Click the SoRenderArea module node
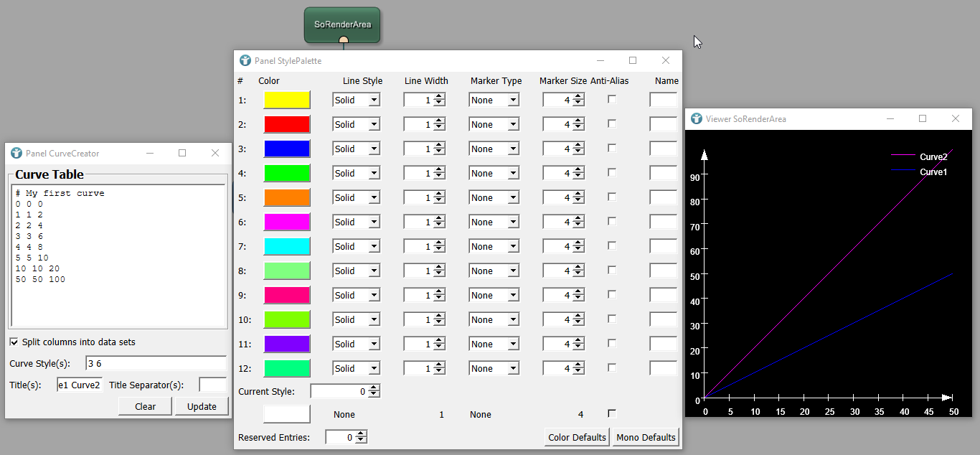This screenshot has width=980, height=455. (341, 24)
